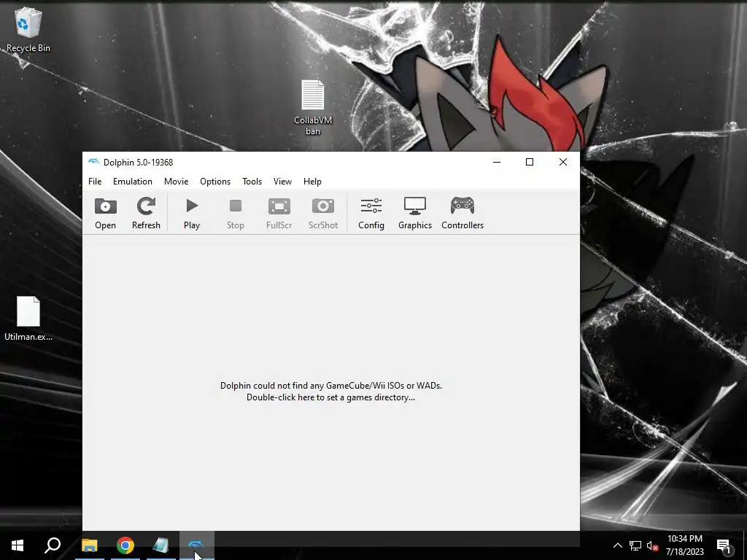Click the muted volume tray icon
The image size is (747, 560).
click(x=652, y=545)
